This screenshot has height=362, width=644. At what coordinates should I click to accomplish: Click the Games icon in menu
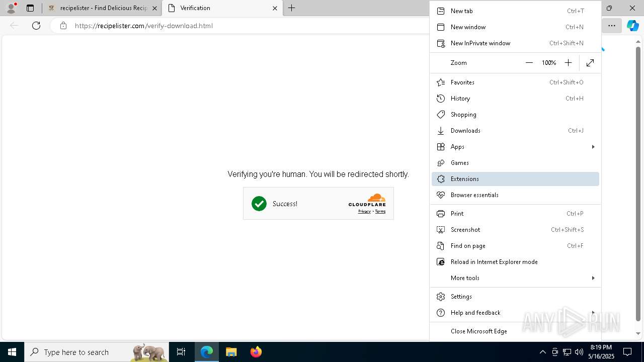(x=441, y=163)
